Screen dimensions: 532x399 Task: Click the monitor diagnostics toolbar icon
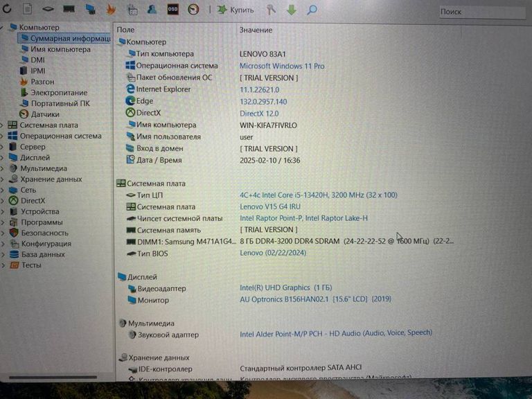(90, 9)
